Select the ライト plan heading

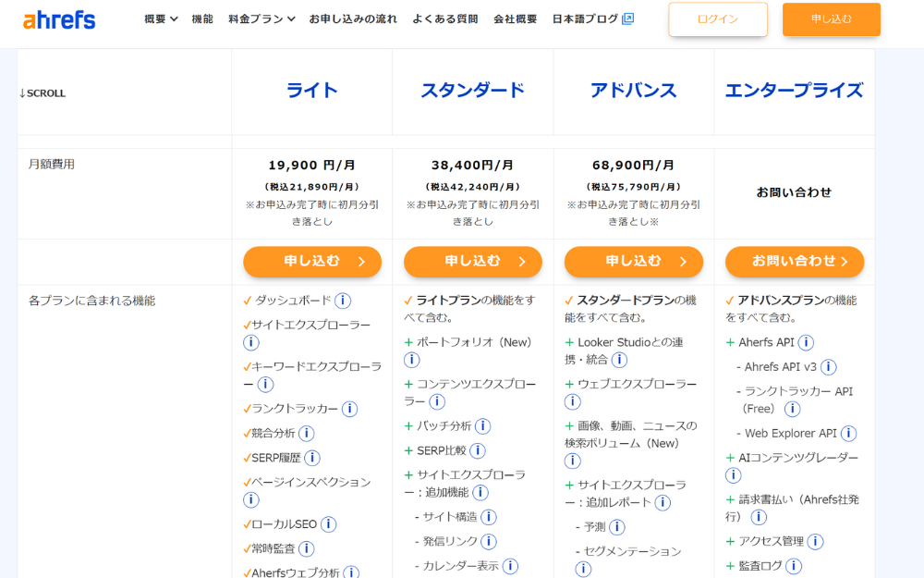[x=311, y=91]
